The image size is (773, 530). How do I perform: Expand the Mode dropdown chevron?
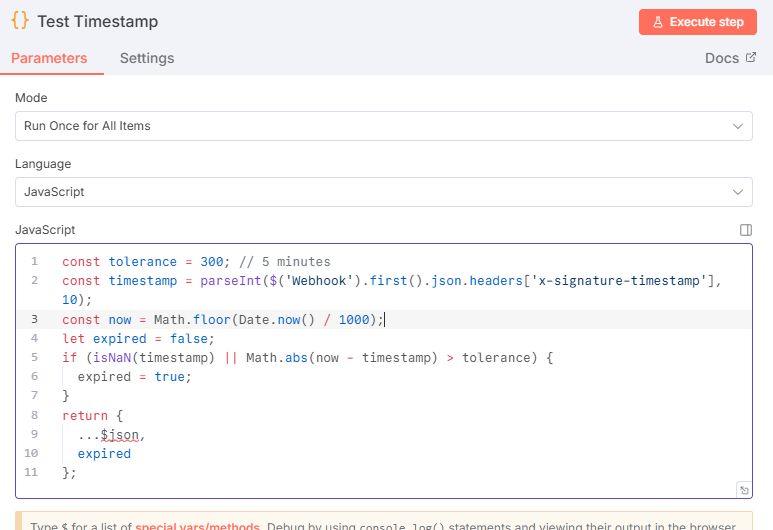point(738,126)
